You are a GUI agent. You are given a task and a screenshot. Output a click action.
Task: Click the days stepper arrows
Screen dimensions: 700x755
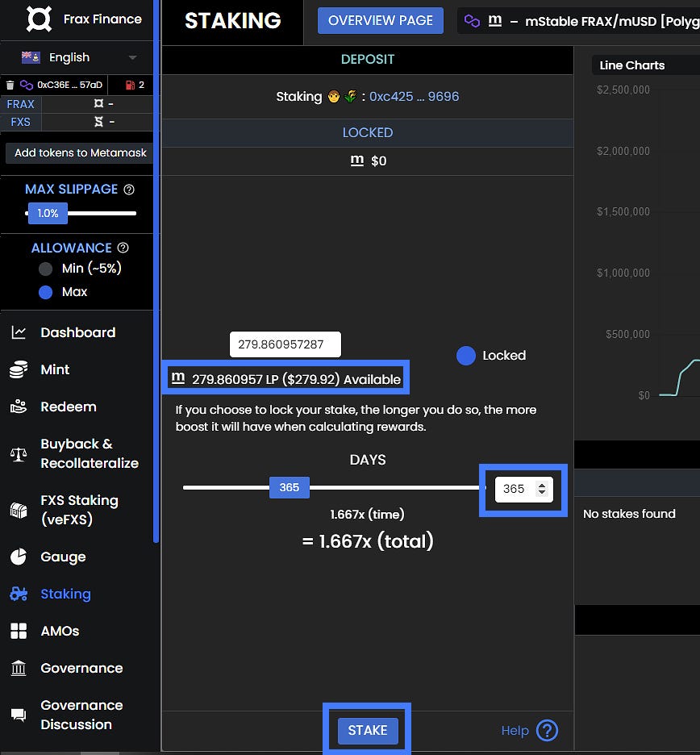tap(542, 489)
